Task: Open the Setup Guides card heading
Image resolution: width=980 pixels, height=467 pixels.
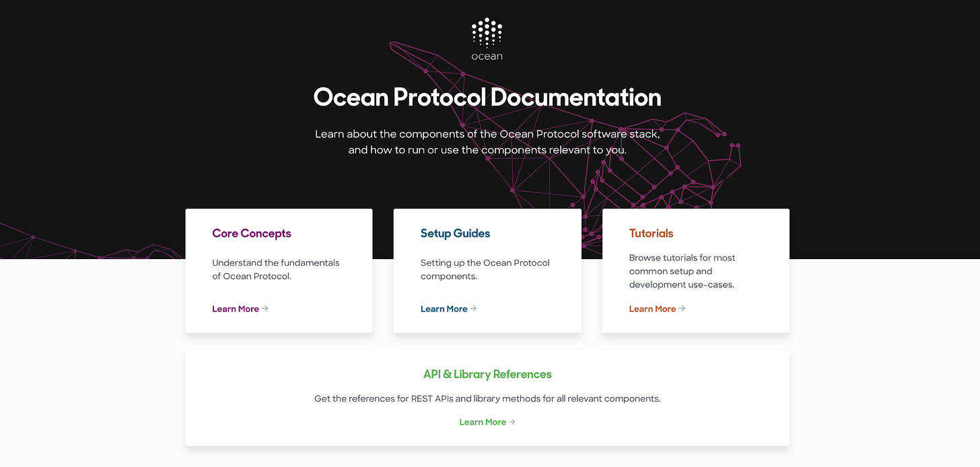Action: tap(456, 233)
